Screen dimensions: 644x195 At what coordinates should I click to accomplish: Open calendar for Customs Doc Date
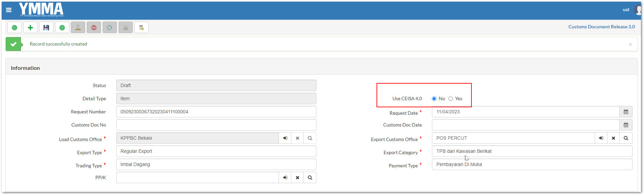[626, 125]
